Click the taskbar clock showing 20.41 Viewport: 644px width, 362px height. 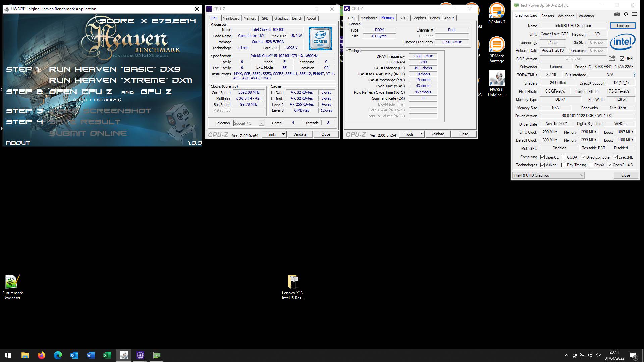[614, 355]
